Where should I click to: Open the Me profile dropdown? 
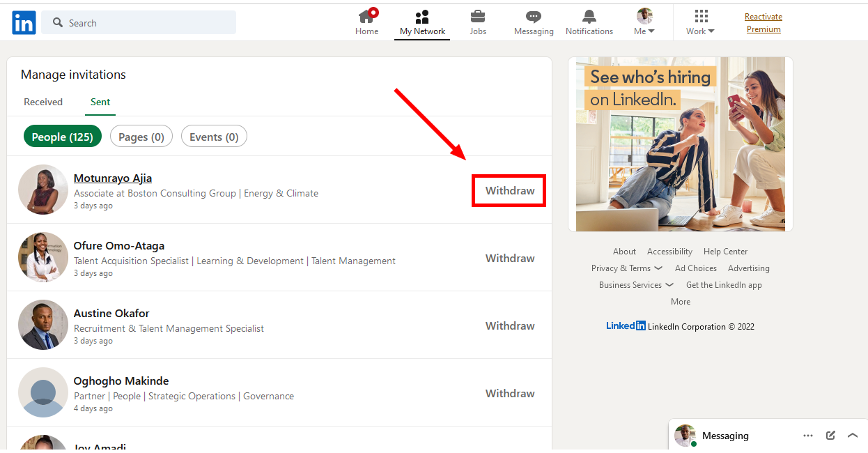click(x=644, y=22)
